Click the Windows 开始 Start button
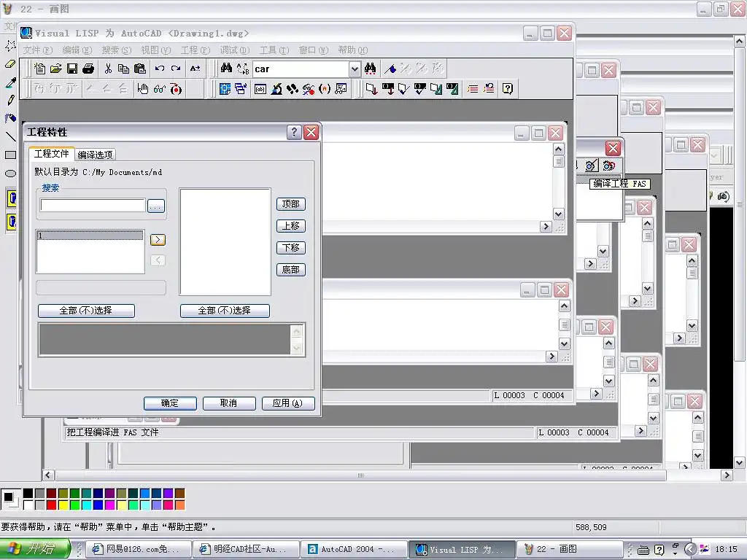The height and width of the screenshot is (560, 747). pyautogui.click(x=35, y=549)
